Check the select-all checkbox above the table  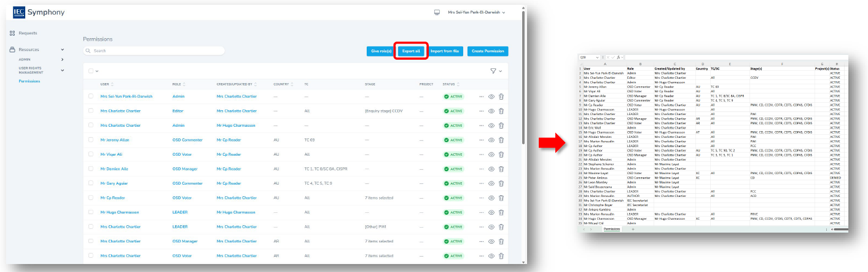tap(91, 71)
